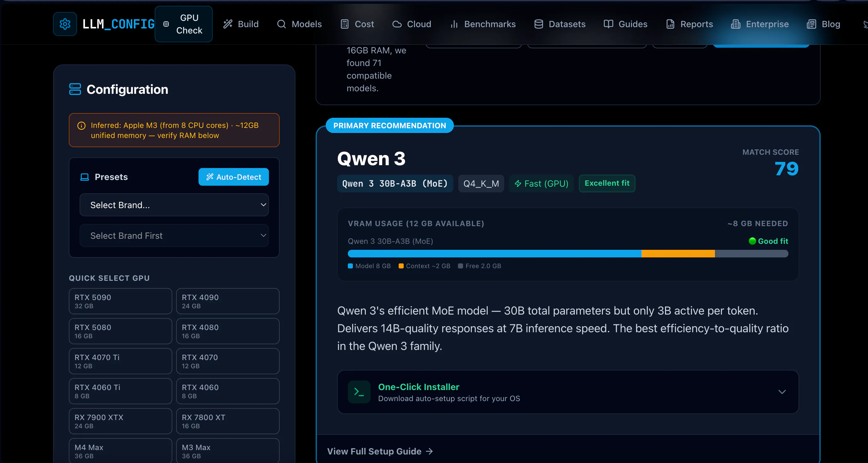Image resolution: width=868 pixels, height=463 pixels.
Task: Click the Auto-Detect button
Action: pyautogui.click(x=234, y=177)
